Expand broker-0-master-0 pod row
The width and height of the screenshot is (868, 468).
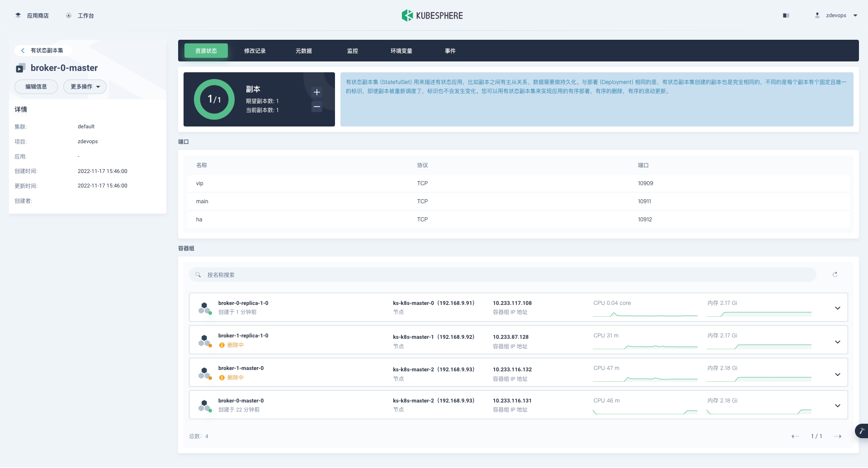(838, 406)
